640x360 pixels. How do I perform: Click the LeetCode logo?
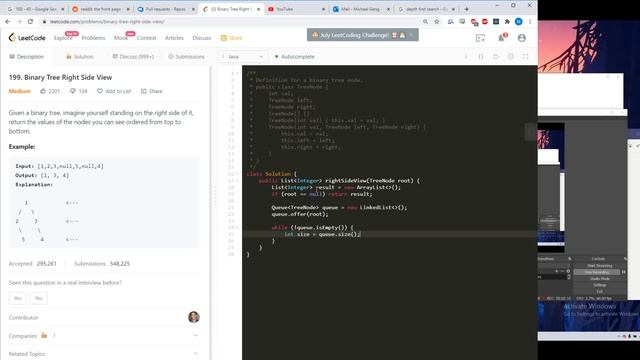(x=27, y=38)
